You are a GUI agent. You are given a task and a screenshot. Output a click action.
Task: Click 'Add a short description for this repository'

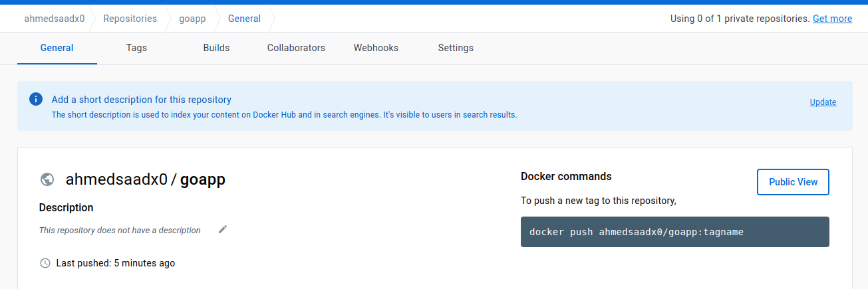coord(142,100)
